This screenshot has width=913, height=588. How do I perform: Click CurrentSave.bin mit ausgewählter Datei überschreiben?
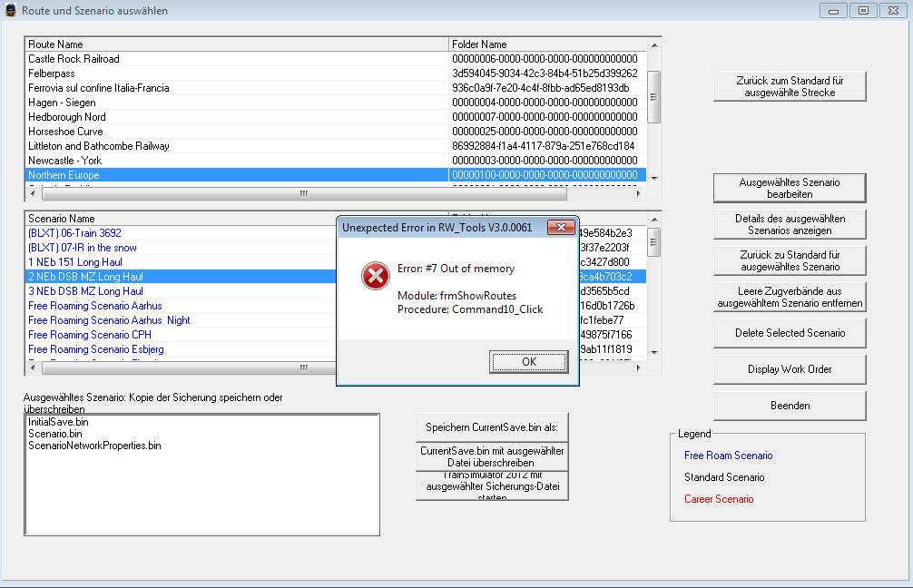click(x=492, y=456)
